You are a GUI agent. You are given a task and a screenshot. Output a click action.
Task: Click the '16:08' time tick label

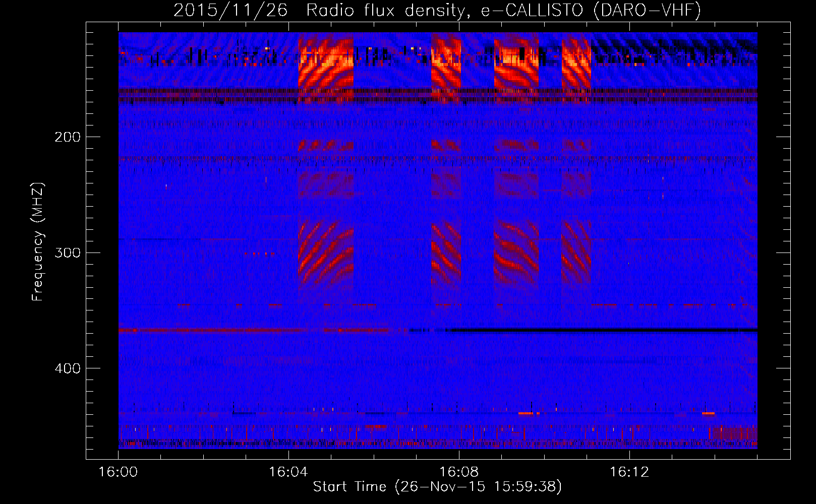click(459, 472)
